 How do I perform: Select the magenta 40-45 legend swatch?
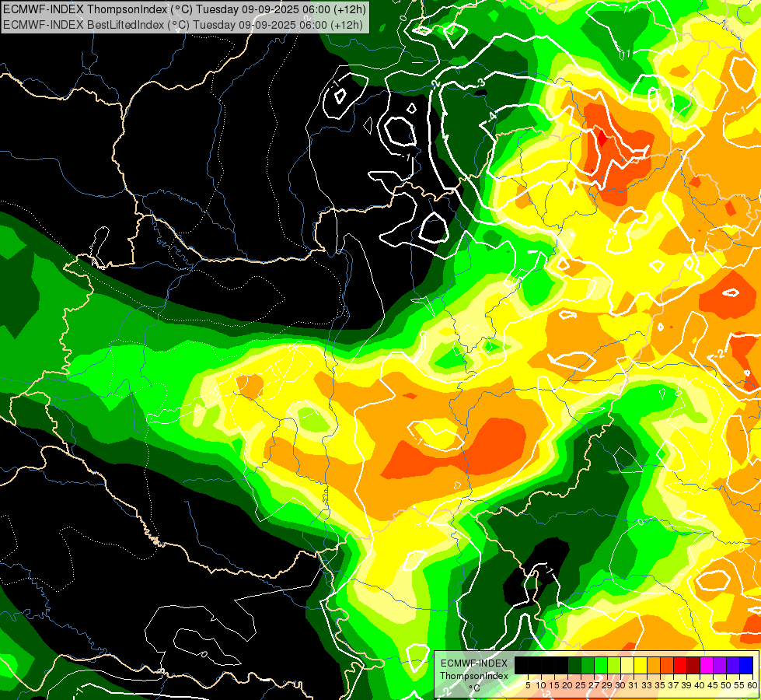pyautogui.click(x=706, y=665)
